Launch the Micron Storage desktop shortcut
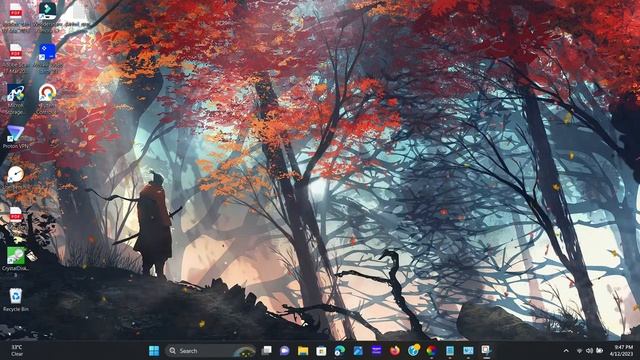This screenshot has height=360, width=640. 16,99
